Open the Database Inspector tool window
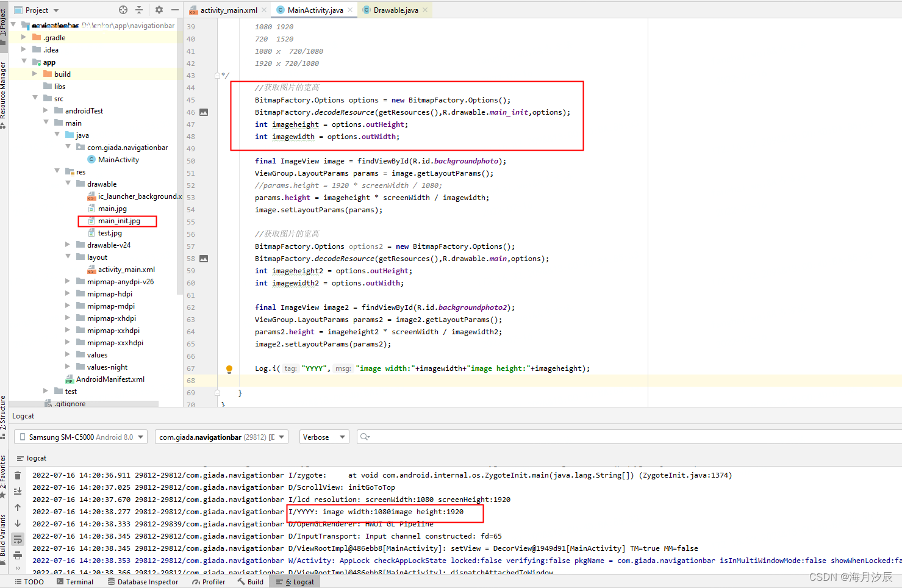This screenshot has height=588, width=902. 143,582
